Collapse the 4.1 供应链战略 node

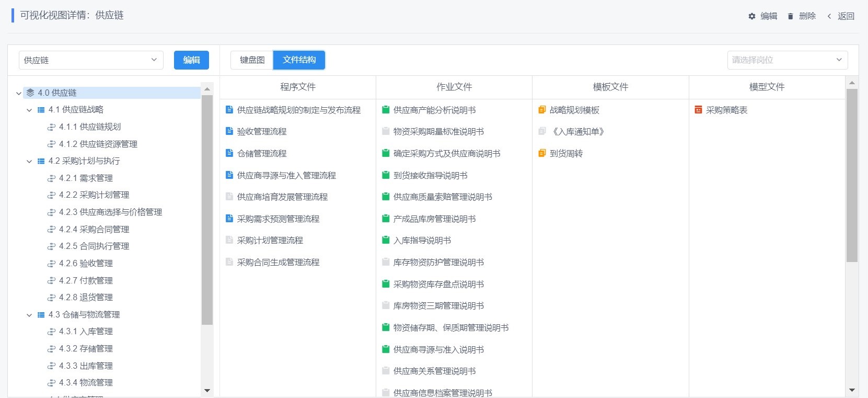29,110
